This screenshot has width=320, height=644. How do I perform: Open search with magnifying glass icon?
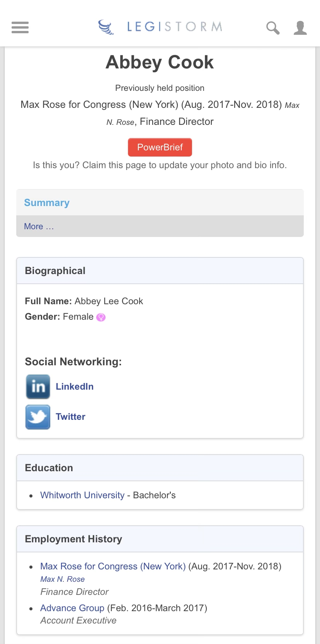pyautogui.click(x=273, y=28)
